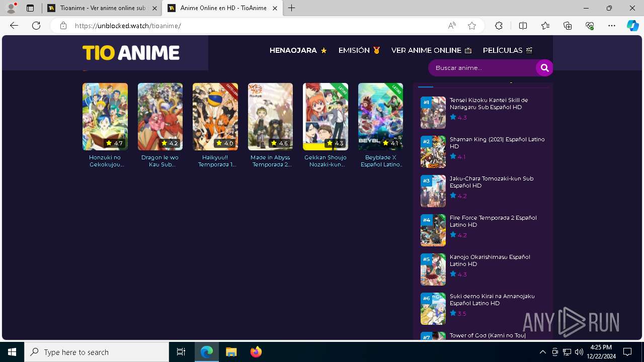Reload the page with the refresh icon
This screenshot has width=644, height=362.
tap(36, 26)
